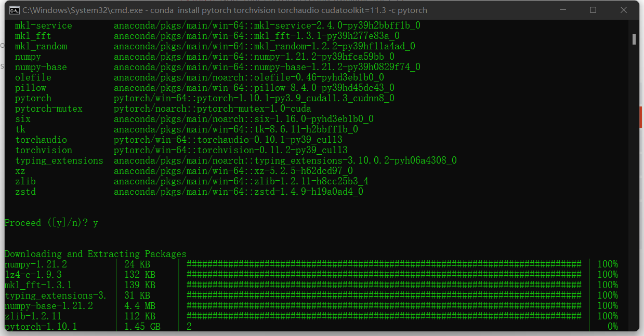Click the progress bar for numpy-1.21.2
The height and width of the screenshot is (336, 644).
384,264
